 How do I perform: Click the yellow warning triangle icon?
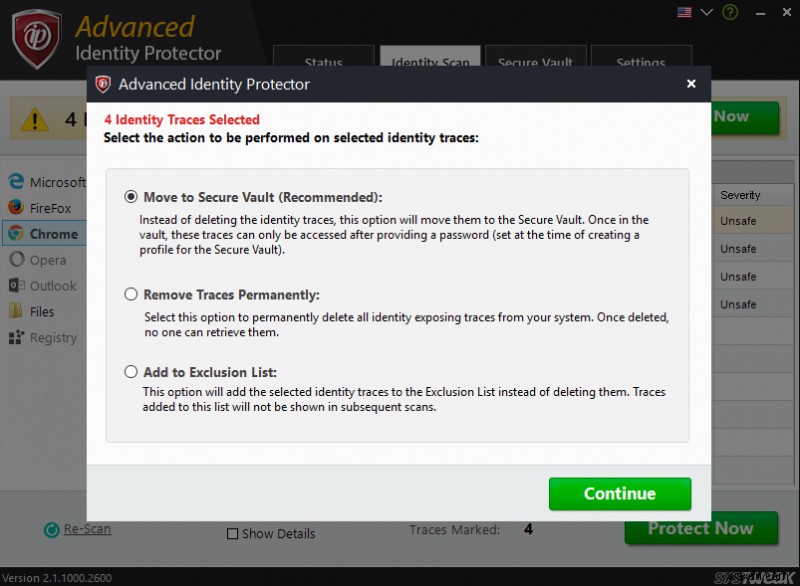point(34,120)
